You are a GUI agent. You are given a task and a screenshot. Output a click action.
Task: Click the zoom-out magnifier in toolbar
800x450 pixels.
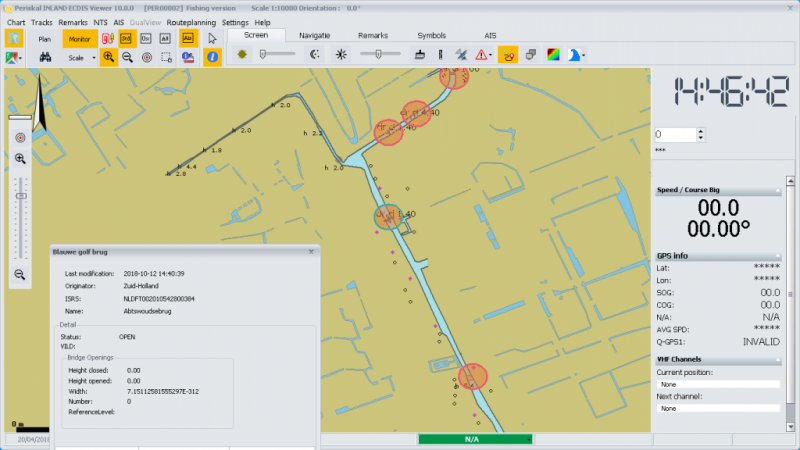pyautogui.click(x=128, y=58)
